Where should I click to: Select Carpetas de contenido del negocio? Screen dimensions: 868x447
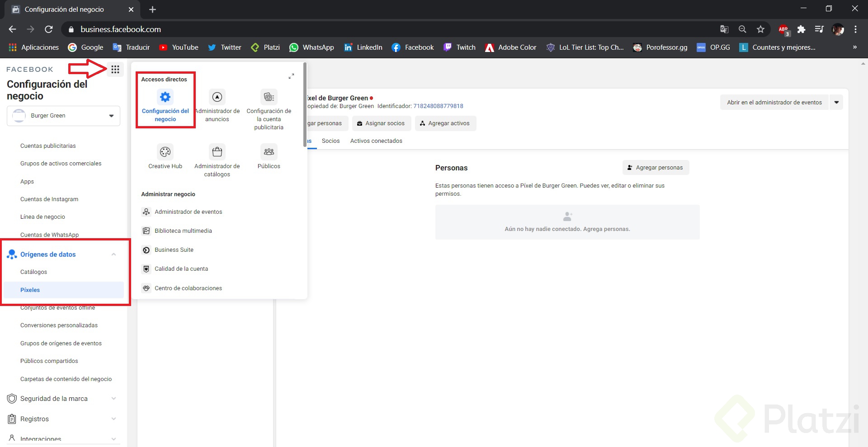(66, 379)
